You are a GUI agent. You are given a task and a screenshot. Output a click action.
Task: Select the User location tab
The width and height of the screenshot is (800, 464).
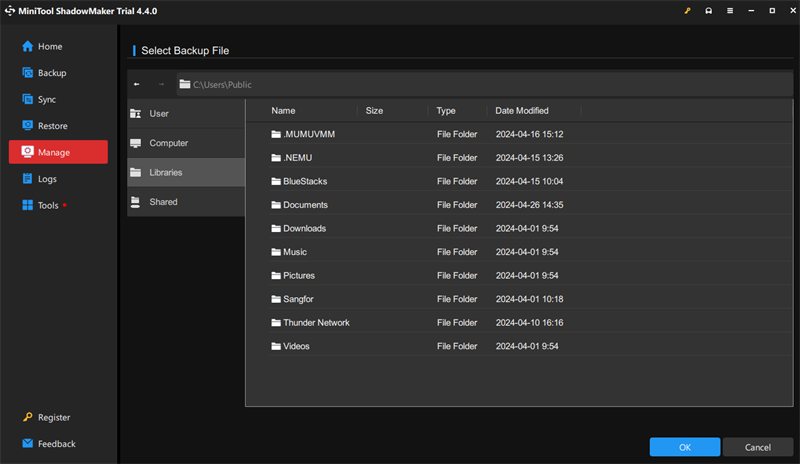coord(186,113)
